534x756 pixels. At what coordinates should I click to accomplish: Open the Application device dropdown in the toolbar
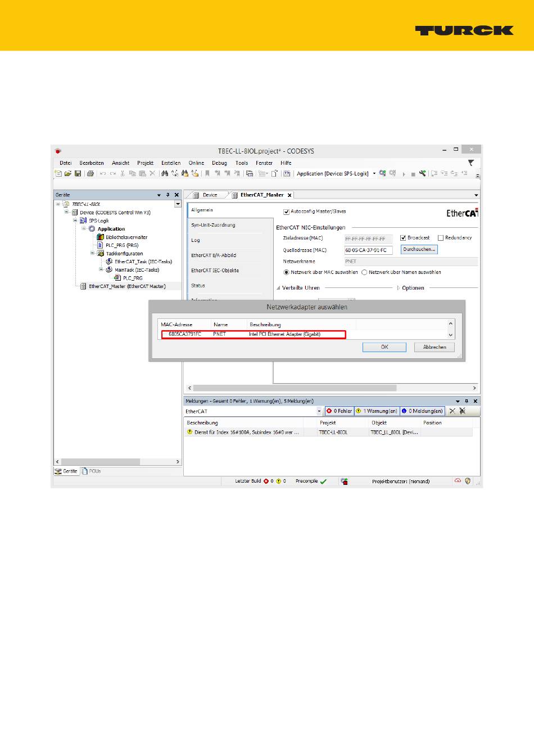(374, 174)
